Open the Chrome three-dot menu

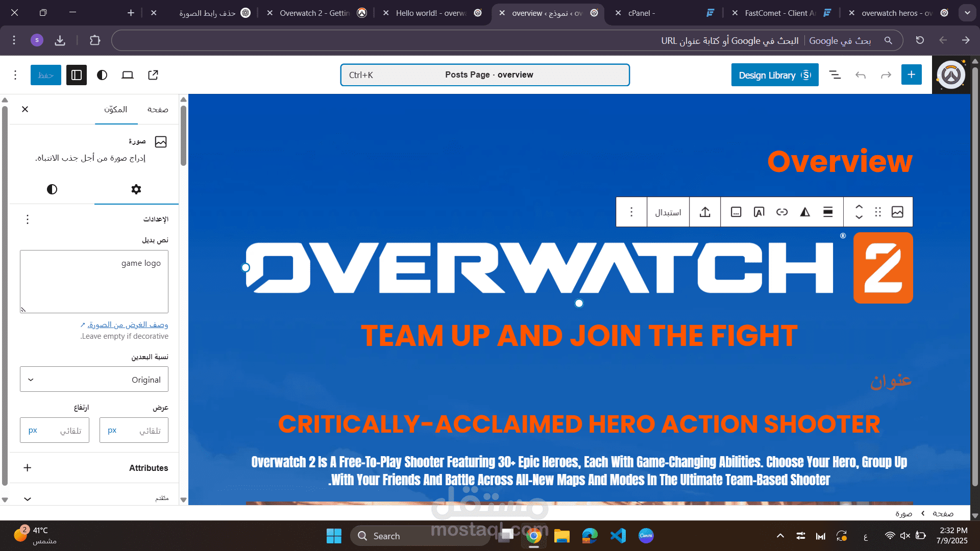tap(14, 40)
